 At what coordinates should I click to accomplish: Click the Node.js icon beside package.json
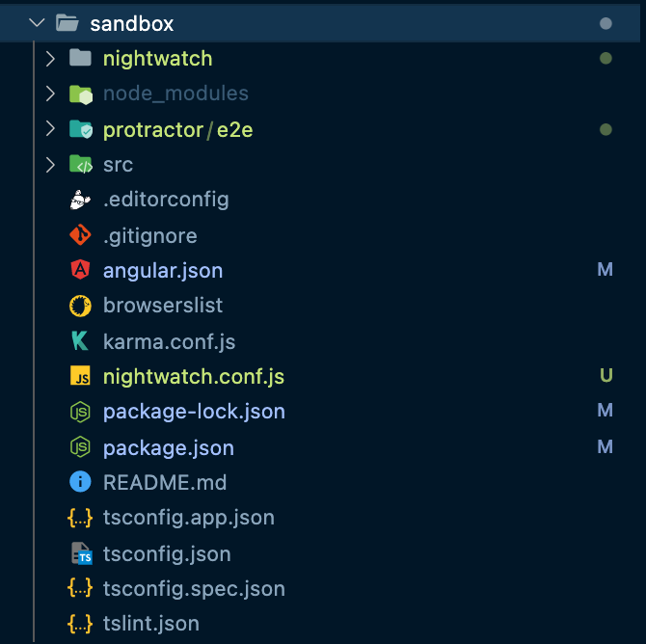80,447
